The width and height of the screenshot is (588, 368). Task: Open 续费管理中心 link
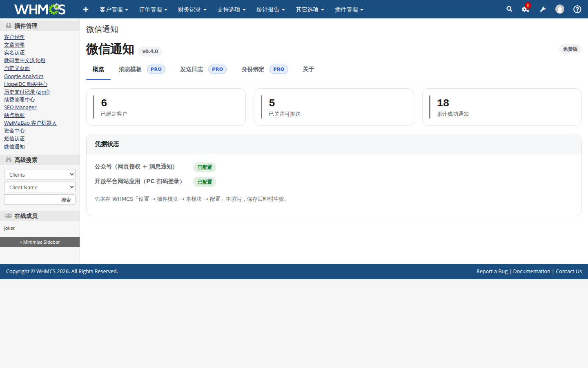tap(20, 99)
